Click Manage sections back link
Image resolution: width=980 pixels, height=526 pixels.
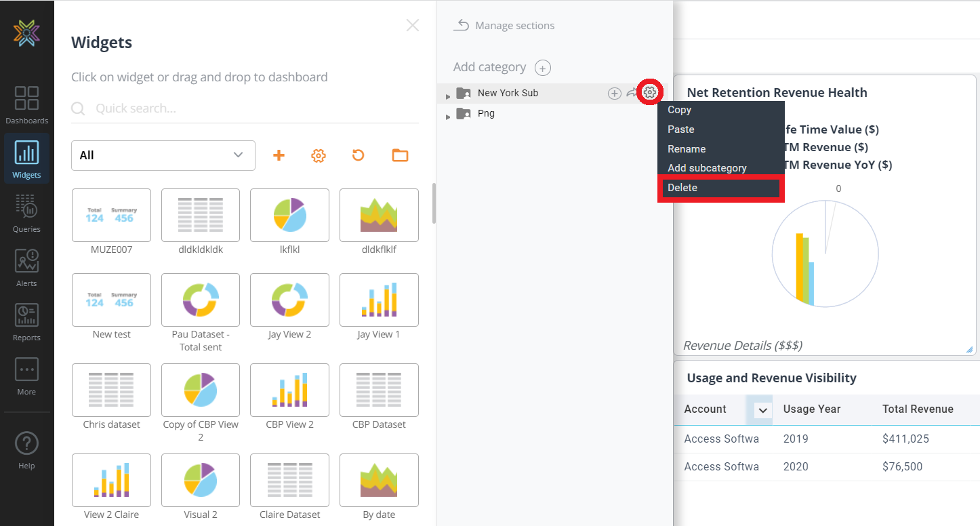pyautogui.click(x=505, y=26)
